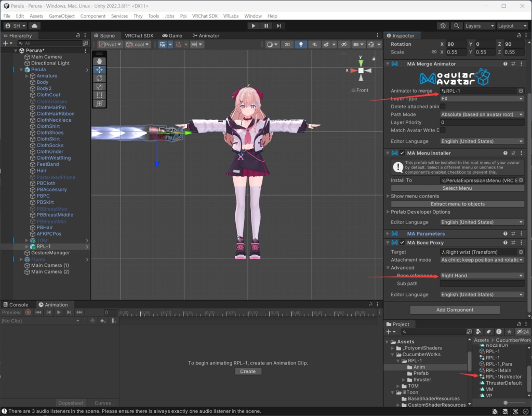Toggle scene lighting with the lightbulb icon

(301, 45)
